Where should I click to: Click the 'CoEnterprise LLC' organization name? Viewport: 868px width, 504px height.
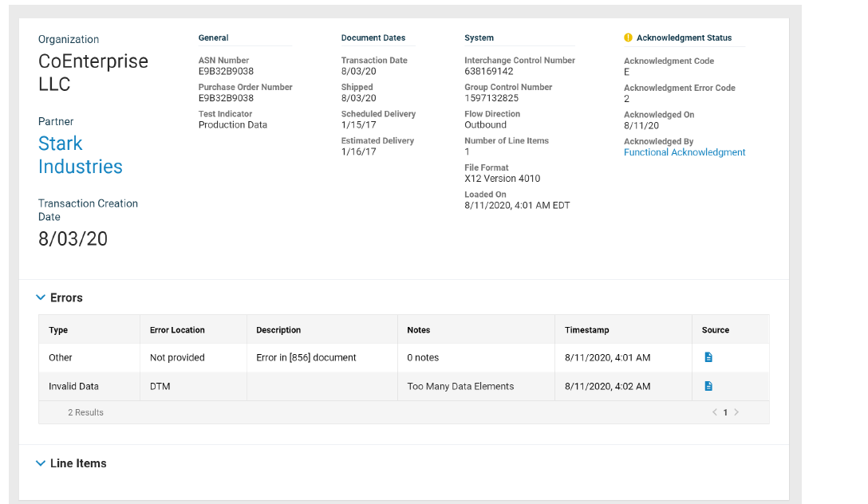pyautogui.click(x=93, y=73)
